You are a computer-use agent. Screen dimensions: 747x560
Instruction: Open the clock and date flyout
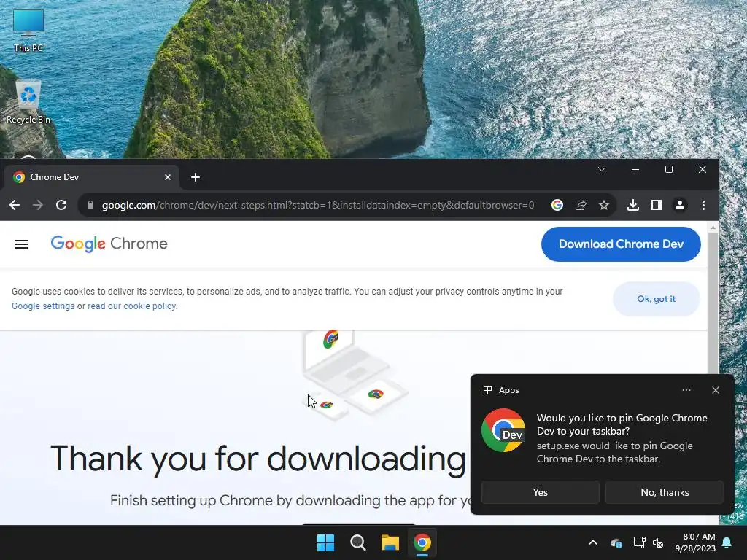point(695,542)
